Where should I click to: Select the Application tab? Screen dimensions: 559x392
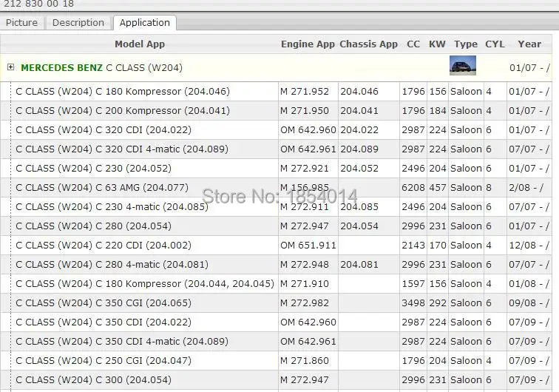coord(145,23)
